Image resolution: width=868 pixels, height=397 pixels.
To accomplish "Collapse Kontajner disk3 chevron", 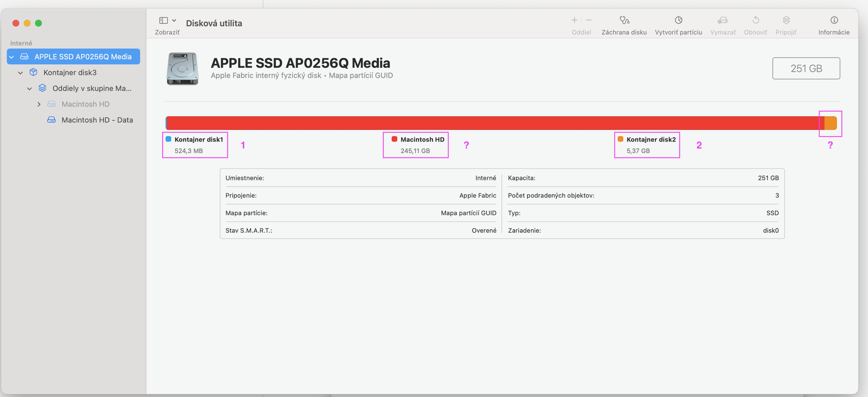I will 20,73.
